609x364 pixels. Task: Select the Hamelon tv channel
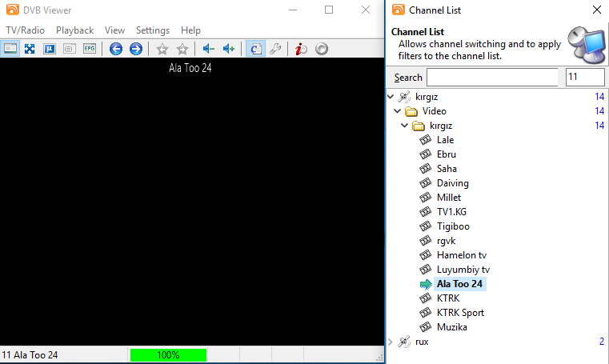coord(462,255)
